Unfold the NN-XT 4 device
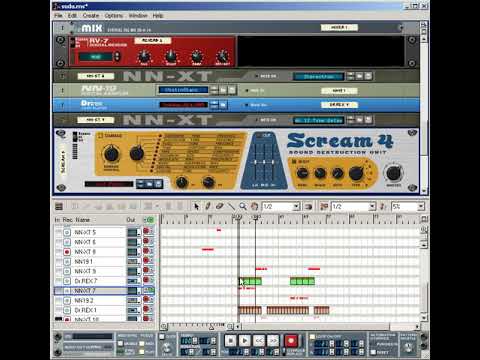This screenshot has width=480, height=360. pos(62,76)
